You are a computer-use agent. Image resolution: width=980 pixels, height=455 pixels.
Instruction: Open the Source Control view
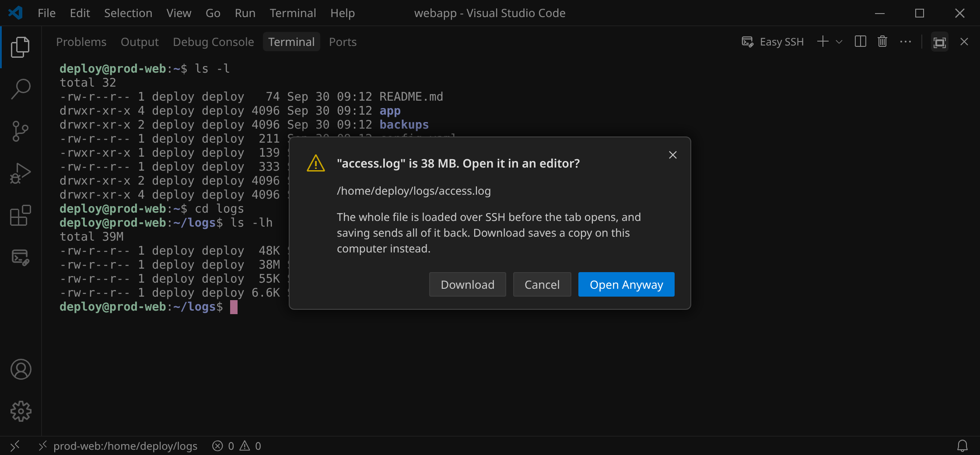pos(21,131)
